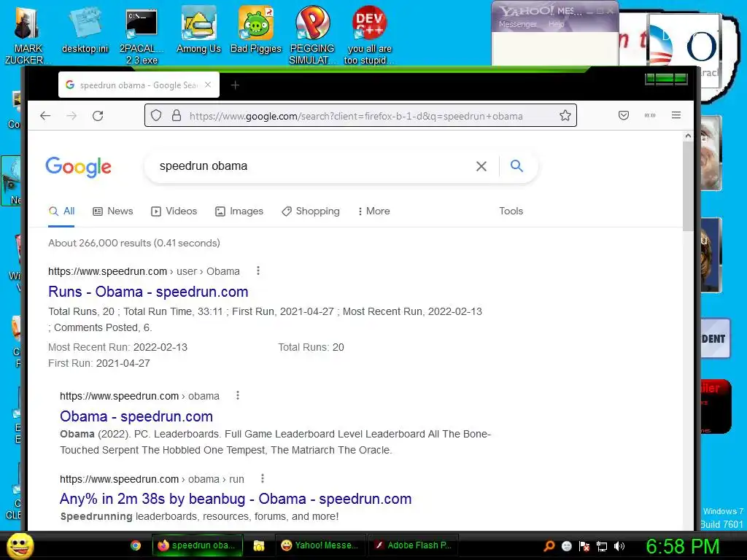The width and height of the screenshot is (747, 560).
Task: Open desktop.ini file icon
Action: click(85, 29)
